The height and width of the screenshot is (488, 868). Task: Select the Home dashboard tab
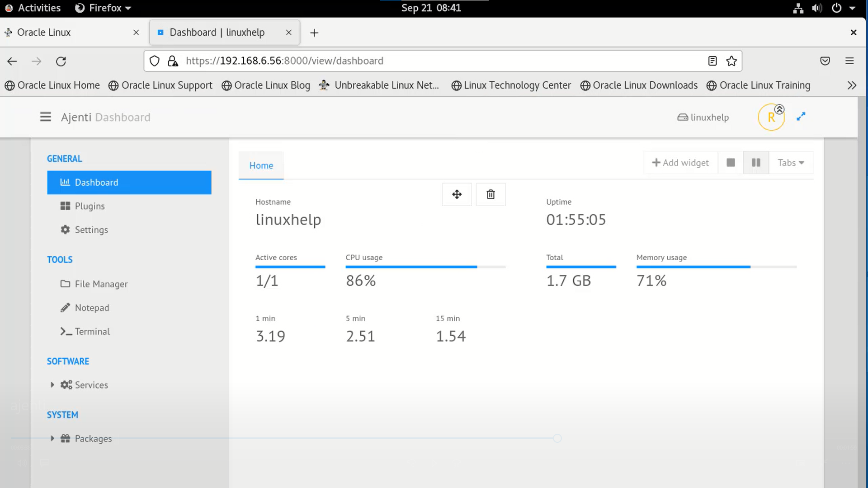[261, 165]
